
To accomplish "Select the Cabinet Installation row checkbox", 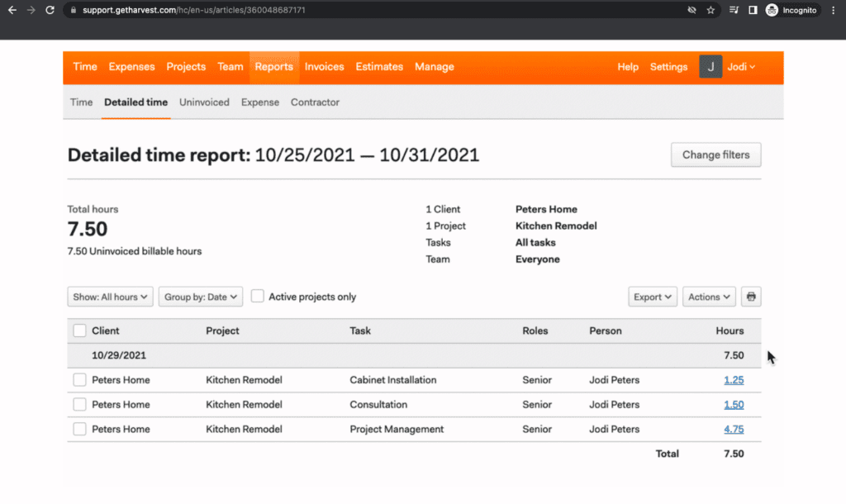I will tap(79, 380).
